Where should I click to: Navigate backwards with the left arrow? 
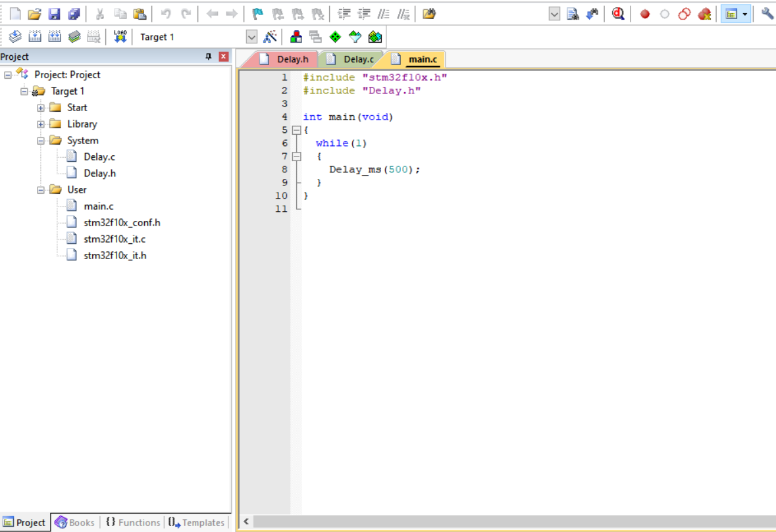tap(213, 14)
